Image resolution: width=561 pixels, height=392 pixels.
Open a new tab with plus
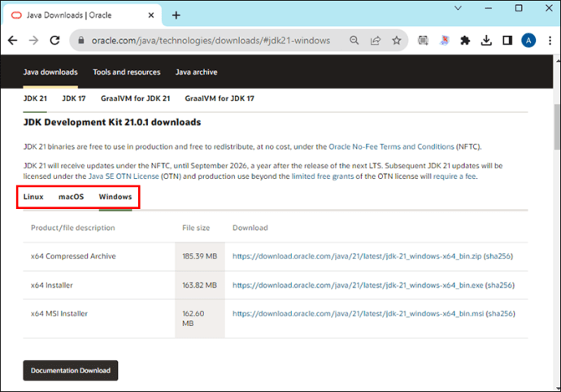pyautogui.click(x=176, y=15)
